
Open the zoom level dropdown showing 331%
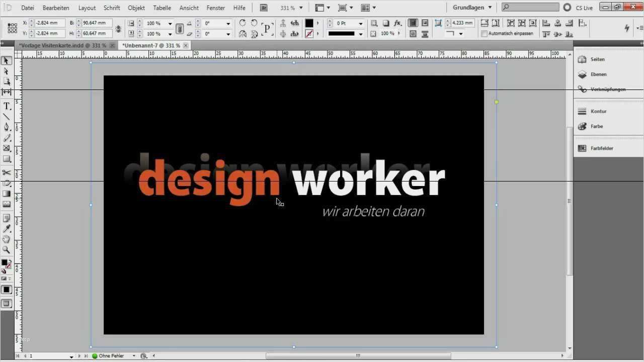(300, 8)
